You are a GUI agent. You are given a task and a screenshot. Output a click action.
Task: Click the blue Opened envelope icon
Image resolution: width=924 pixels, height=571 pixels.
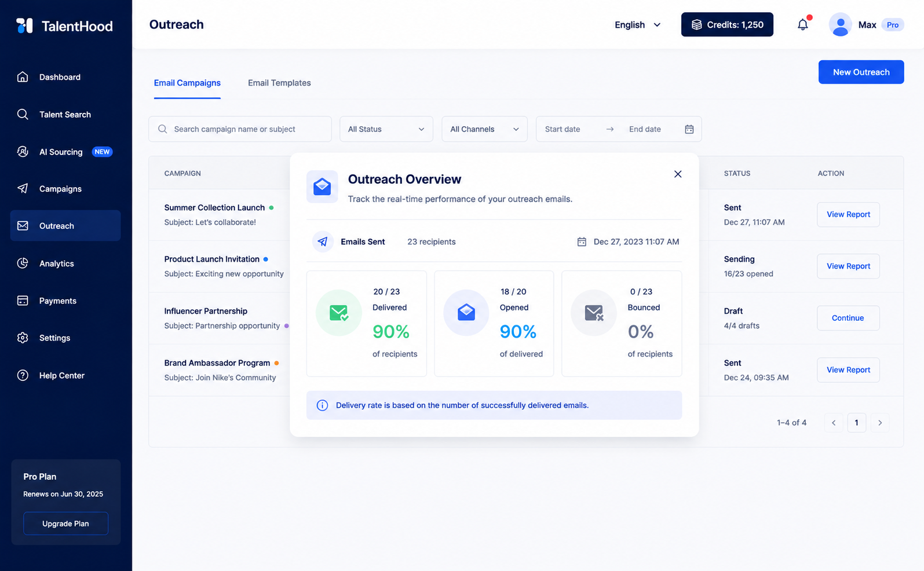coord(466,313)
